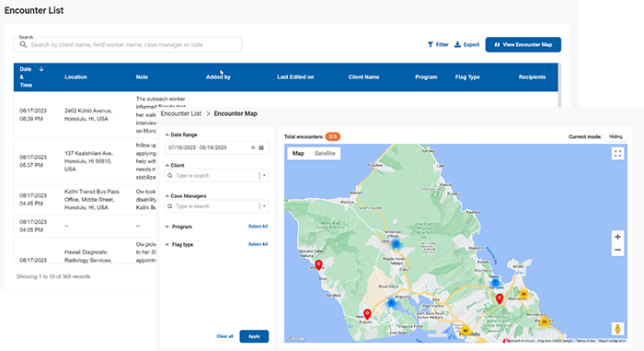Click the 08/17/2023 04:05 PM row date
Screen dimensions: 644x351
point(33,226)
